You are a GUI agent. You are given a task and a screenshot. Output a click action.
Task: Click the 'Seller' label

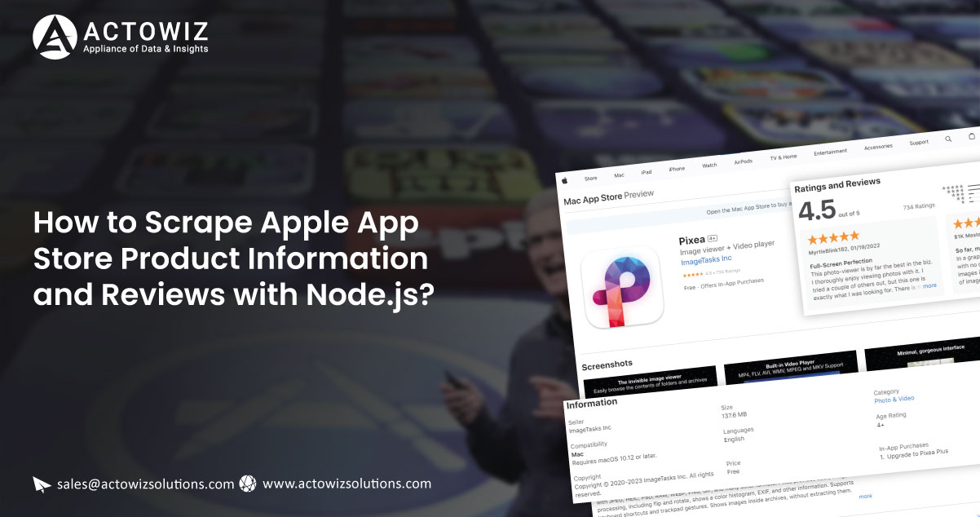coord(576,421)
